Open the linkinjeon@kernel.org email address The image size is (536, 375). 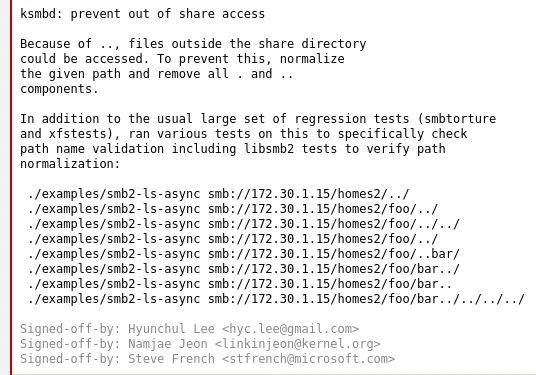(x=297, y=344)
